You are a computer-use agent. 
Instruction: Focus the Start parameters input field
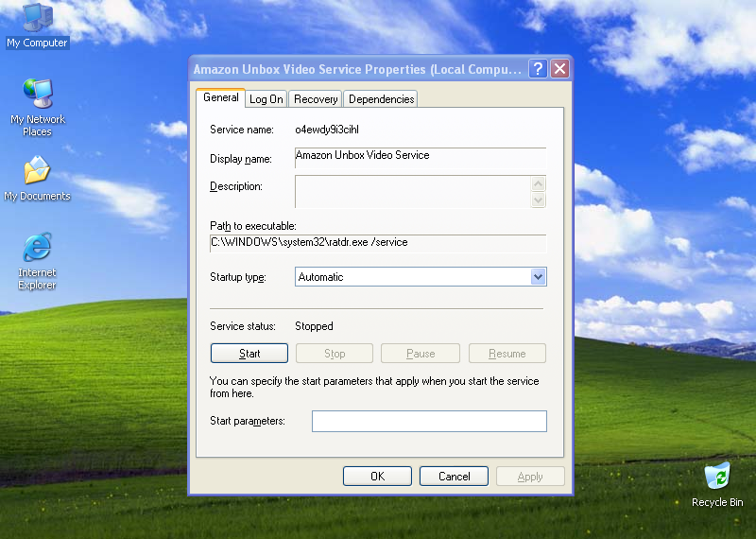429,421
